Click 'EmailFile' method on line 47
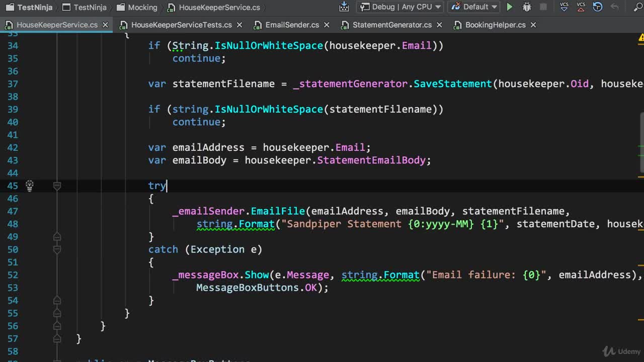The width and height of the screenshot is (644, 362). pos(278,211)
